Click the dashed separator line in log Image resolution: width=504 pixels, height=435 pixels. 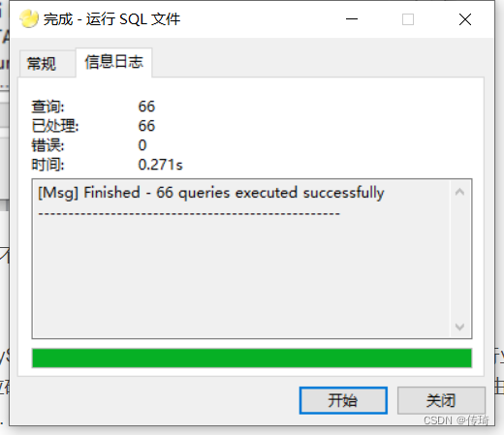[189, 214]
